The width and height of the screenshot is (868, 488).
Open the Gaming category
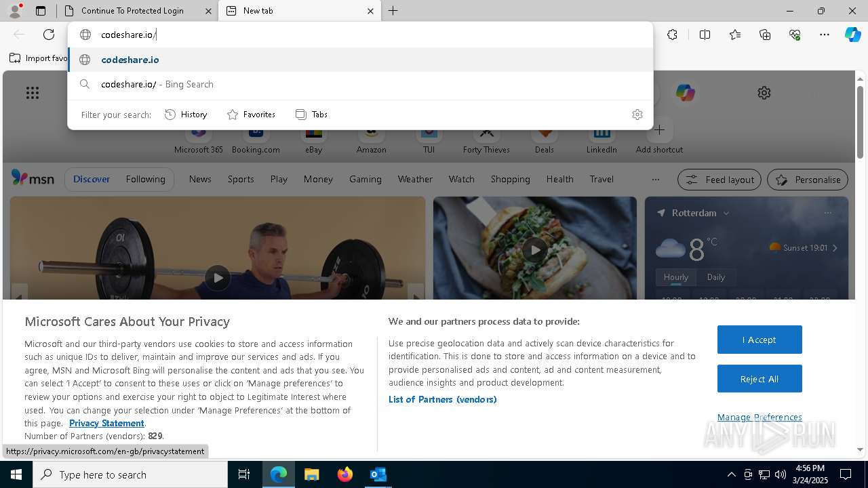pos(366,179)
